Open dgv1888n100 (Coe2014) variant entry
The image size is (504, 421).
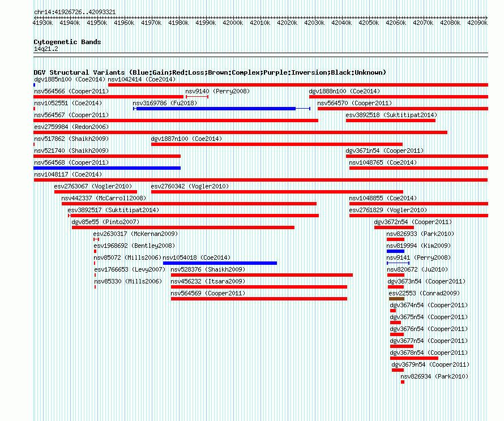coord(344,91)
